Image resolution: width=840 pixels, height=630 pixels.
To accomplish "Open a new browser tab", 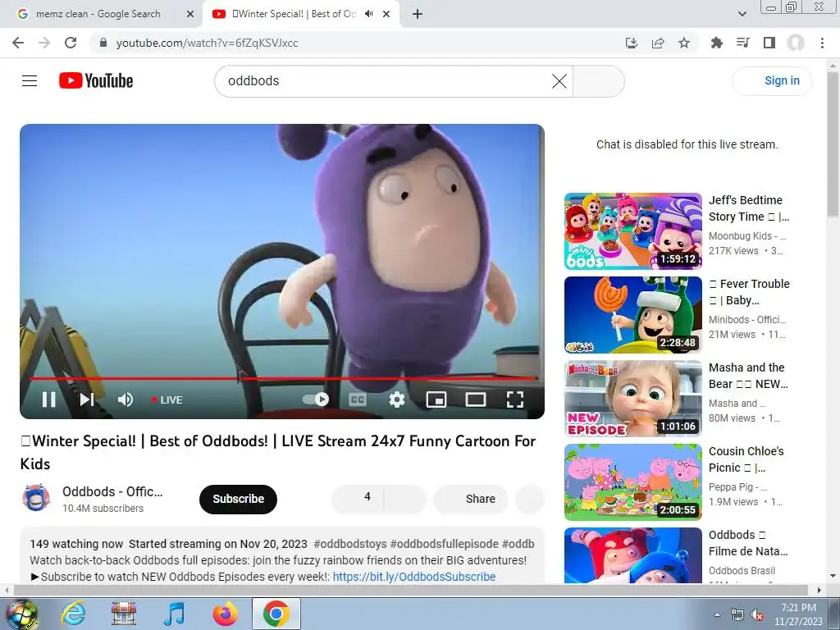I will pyautogui.click(x=418, y=15).
